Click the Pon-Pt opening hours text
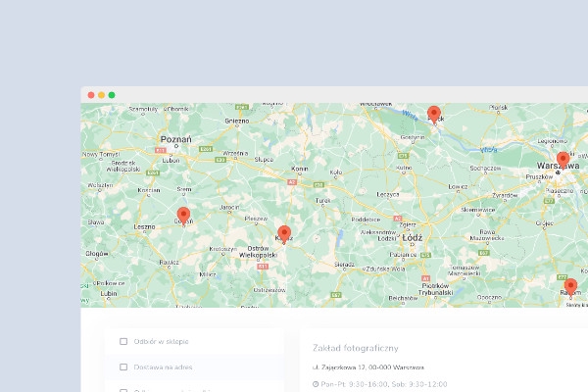 [x=384, y=383]
